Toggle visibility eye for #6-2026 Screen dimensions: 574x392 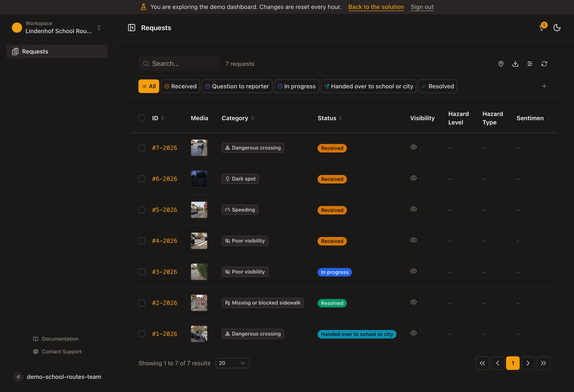point(414,178)
